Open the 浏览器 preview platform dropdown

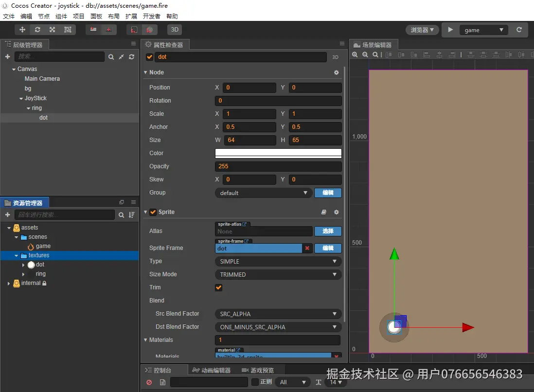[422, 30]
